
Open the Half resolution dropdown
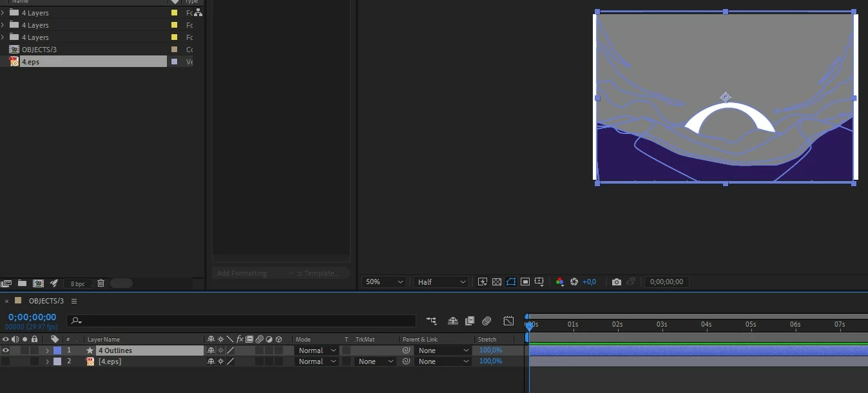pyautogui.click(x=441, y=282)
